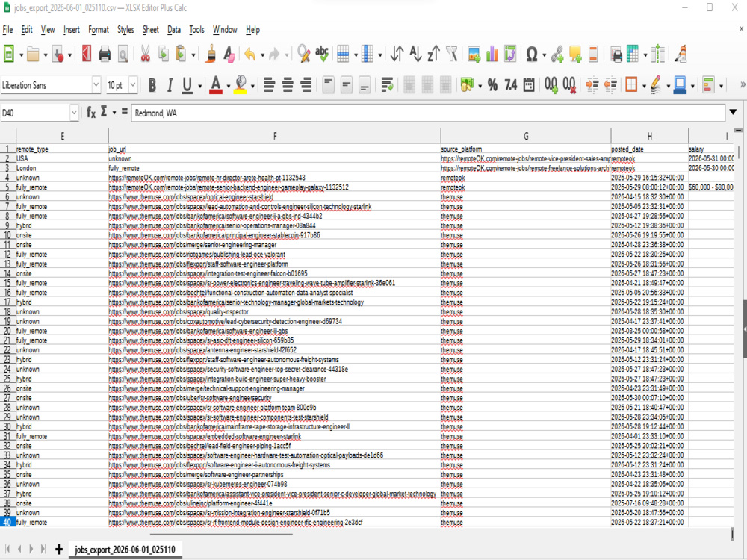Export directly as PDF
Image resolution: width=747 pixels, height=560 pixels.
click(x=86, y=55)
